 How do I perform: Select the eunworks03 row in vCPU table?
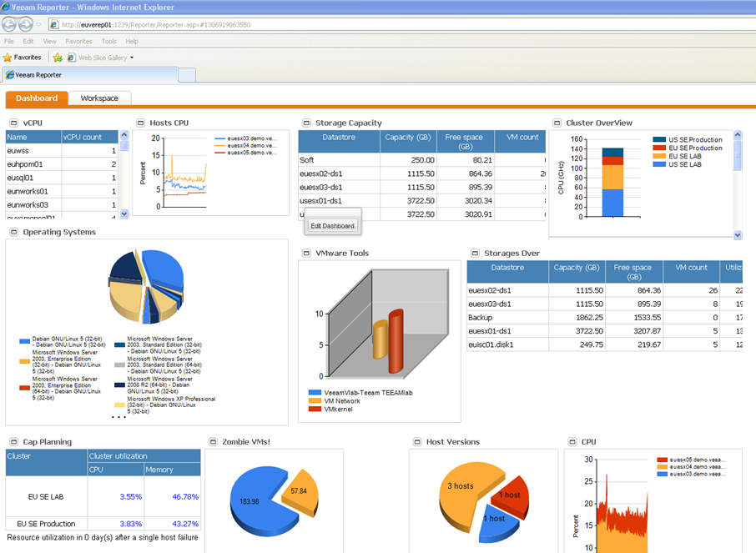coord(62,204)
